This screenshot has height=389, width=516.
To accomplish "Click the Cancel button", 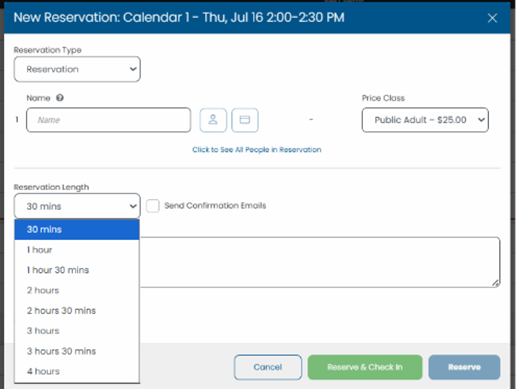I will pos(268,367).
